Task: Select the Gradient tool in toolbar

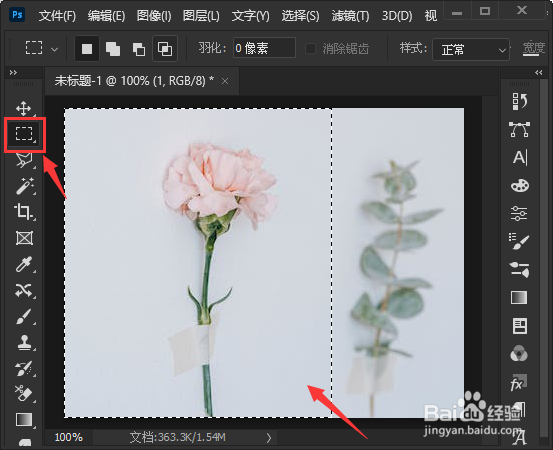Action: [x=24, y=419]
